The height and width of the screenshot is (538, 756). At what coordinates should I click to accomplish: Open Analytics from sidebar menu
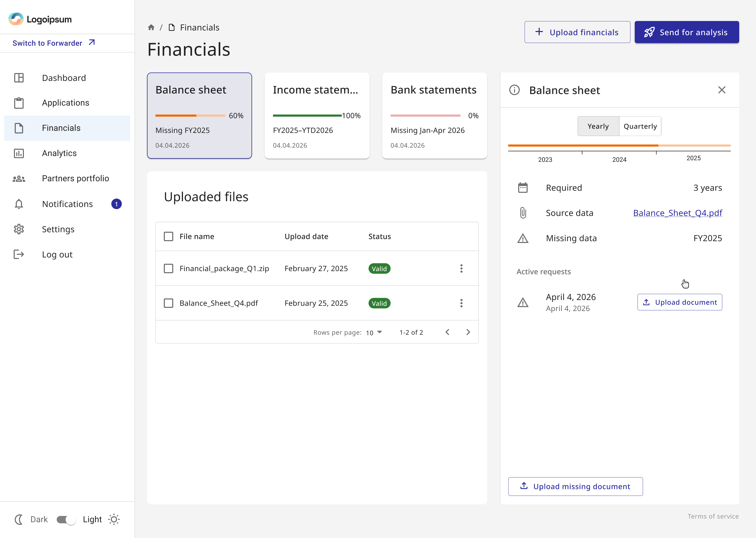pos(67,153)
